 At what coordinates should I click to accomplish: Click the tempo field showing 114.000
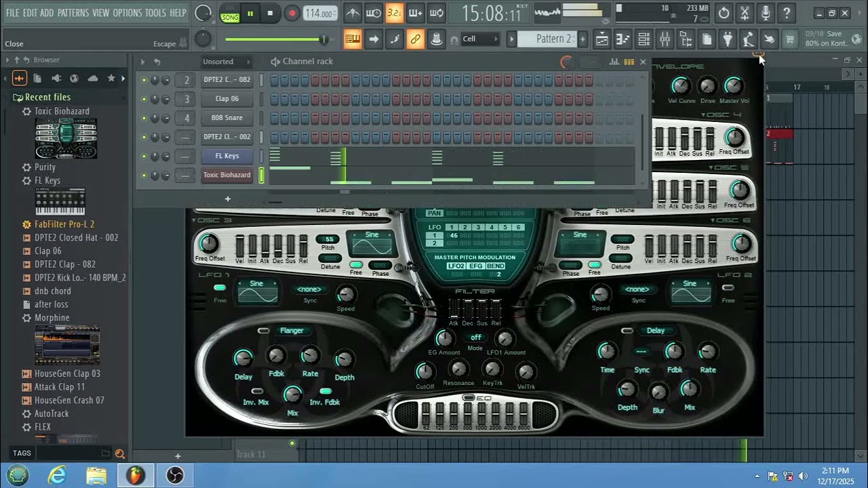pyautogui.click(x=319, y=14)
